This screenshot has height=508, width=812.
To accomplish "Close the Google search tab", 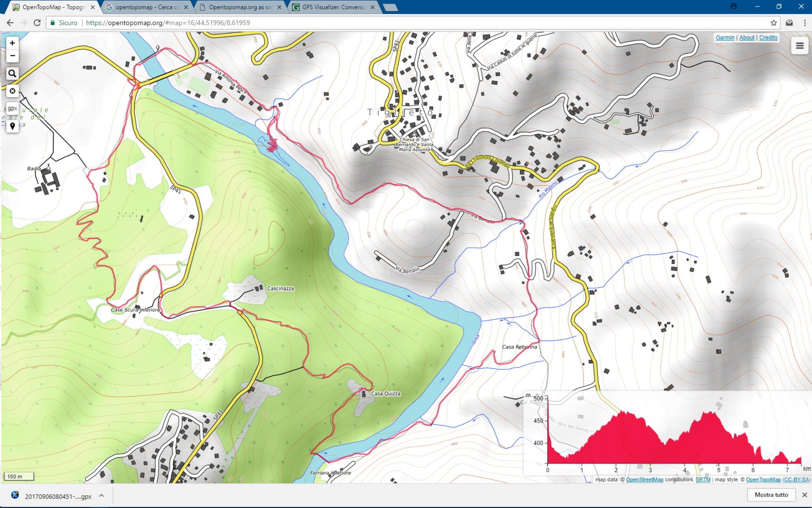I will point(186,7).
